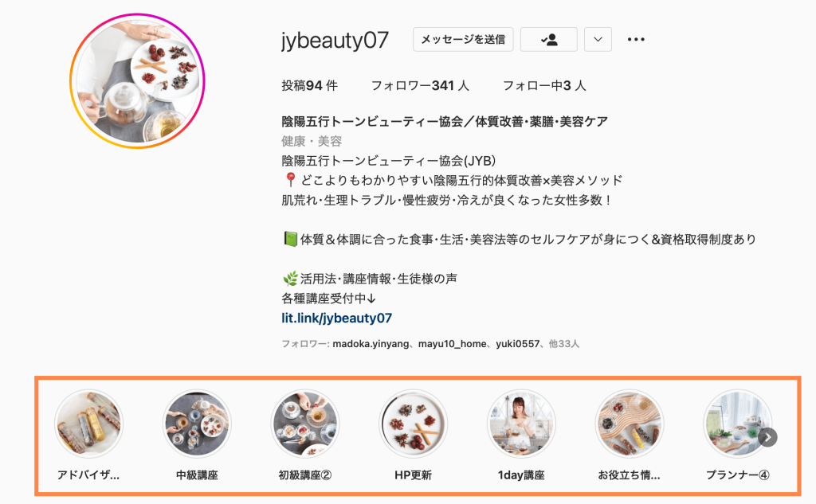
Task: Open the three-dots more options menu
Action: point(636,40)
